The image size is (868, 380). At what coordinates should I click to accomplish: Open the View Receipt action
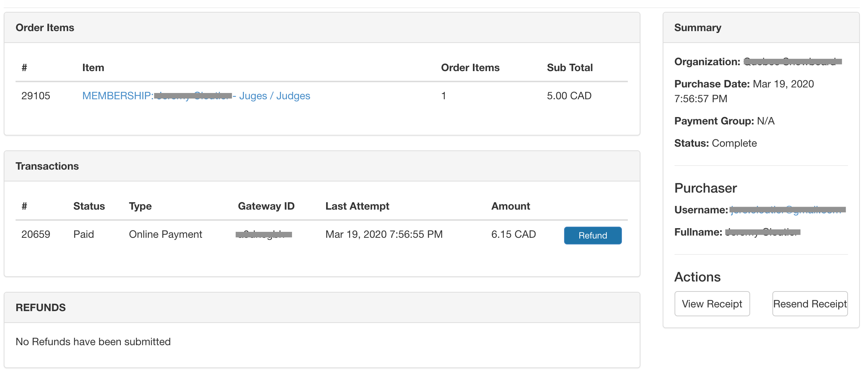(712, 304)
